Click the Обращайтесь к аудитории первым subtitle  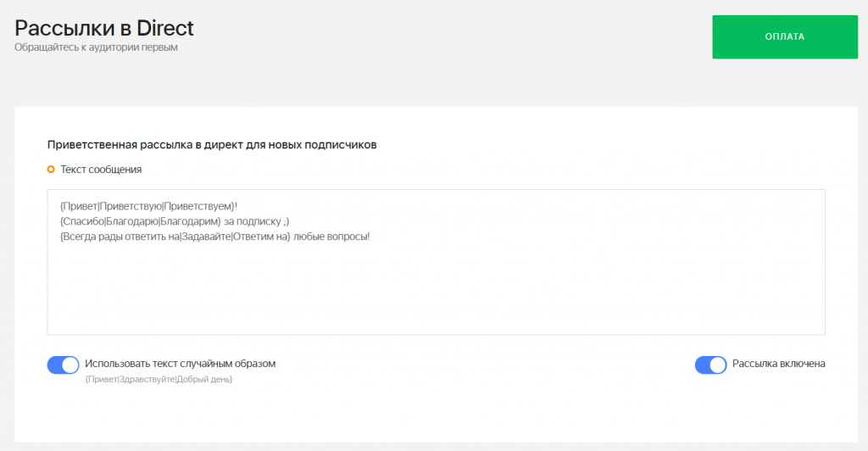[x=96, y=47]
